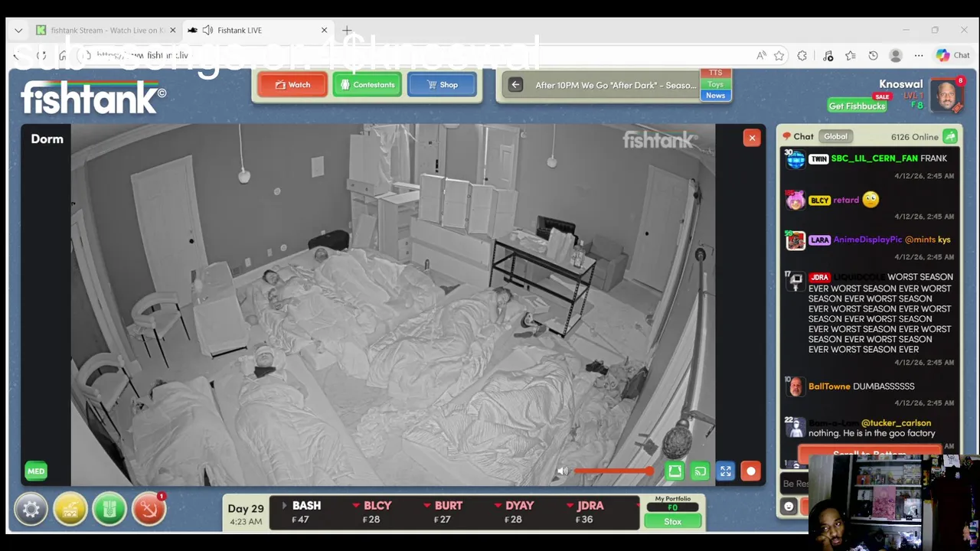980x551 pixels.
Task: Click the back arrow beside the announcement
Action: point(515,85)
